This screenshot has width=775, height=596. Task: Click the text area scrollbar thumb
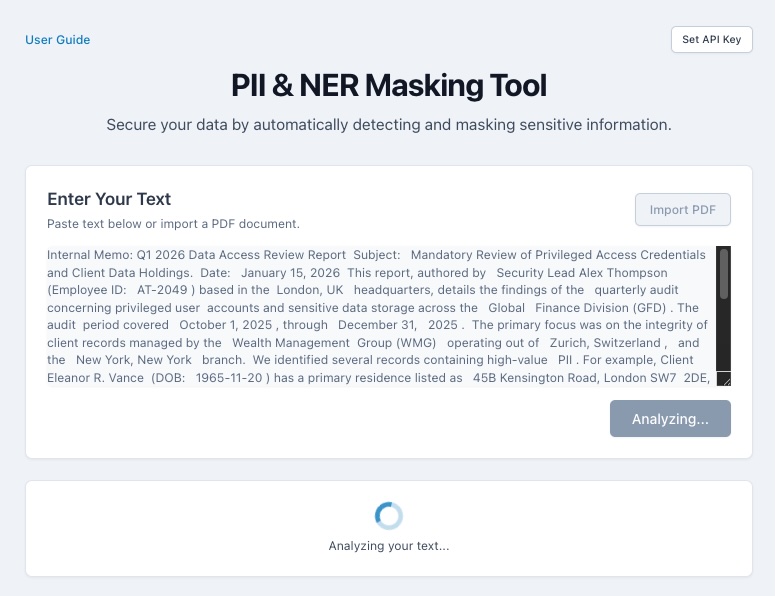[724, 274]
